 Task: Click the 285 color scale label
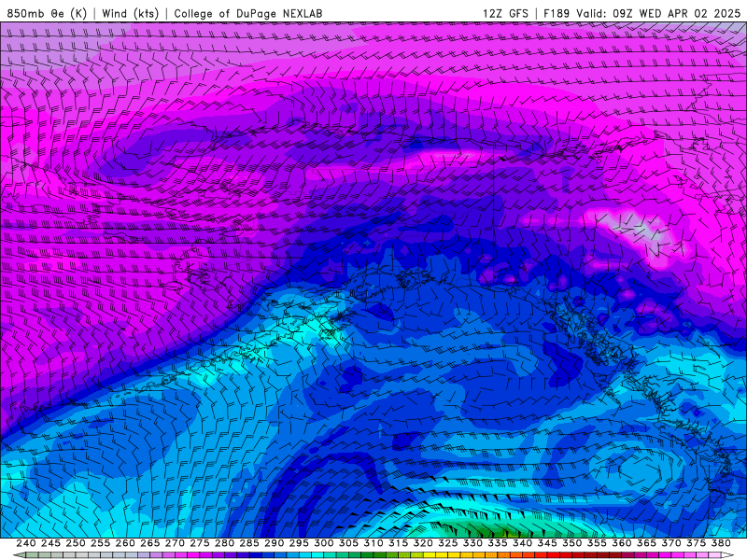click(x=249, y=543)
